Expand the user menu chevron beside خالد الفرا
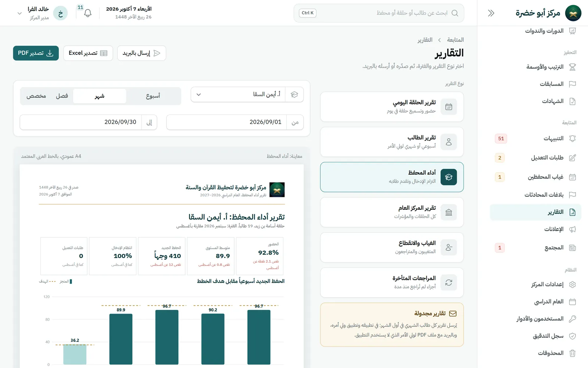 19,13
